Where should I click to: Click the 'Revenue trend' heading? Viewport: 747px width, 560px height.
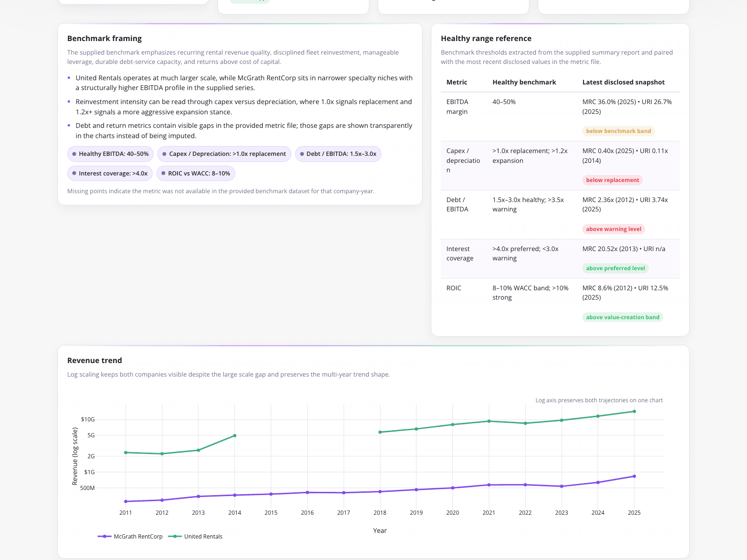point(95,360)
